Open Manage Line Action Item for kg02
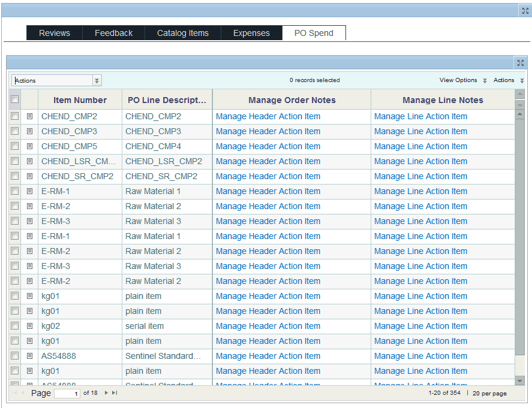 click(x=420, y=326)
